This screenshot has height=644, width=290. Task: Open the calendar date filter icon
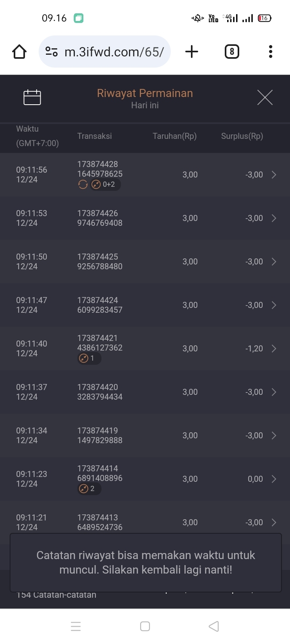[x=32, y=97]
